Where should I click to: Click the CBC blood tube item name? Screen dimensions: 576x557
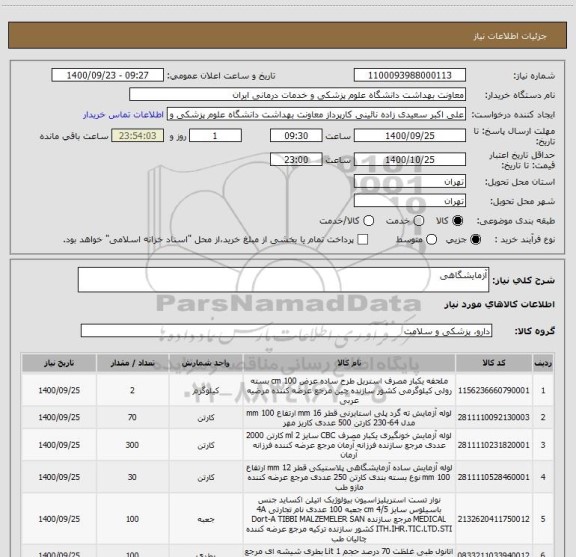(349, 445)
